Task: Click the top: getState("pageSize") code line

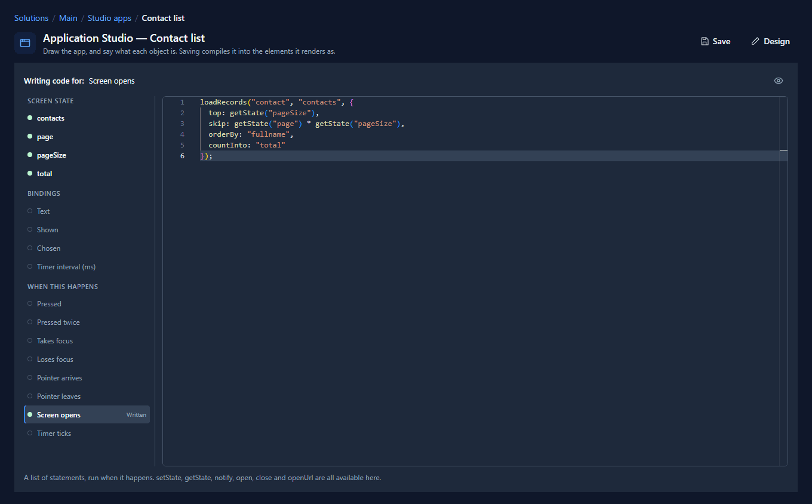Action: (264, 113)
